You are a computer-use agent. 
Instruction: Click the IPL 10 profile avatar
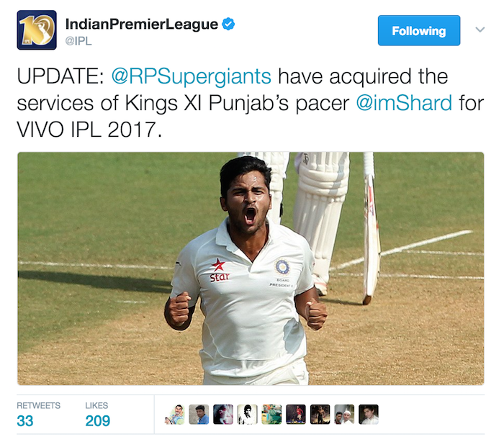[37, 30]
